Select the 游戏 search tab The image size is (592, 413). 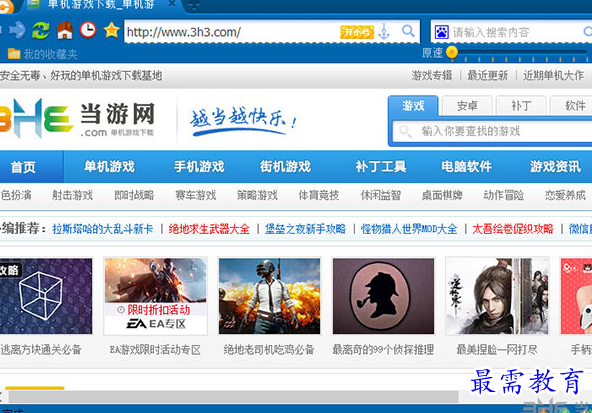(x=413, y=106)
